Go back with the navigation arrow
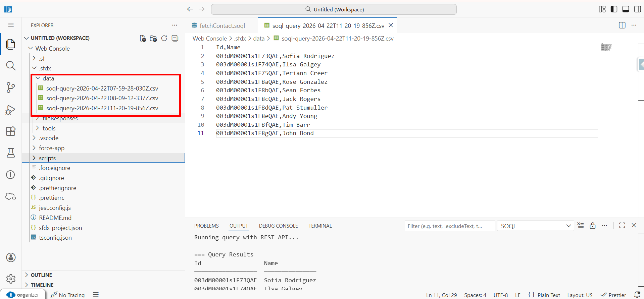 click(190, 9)
